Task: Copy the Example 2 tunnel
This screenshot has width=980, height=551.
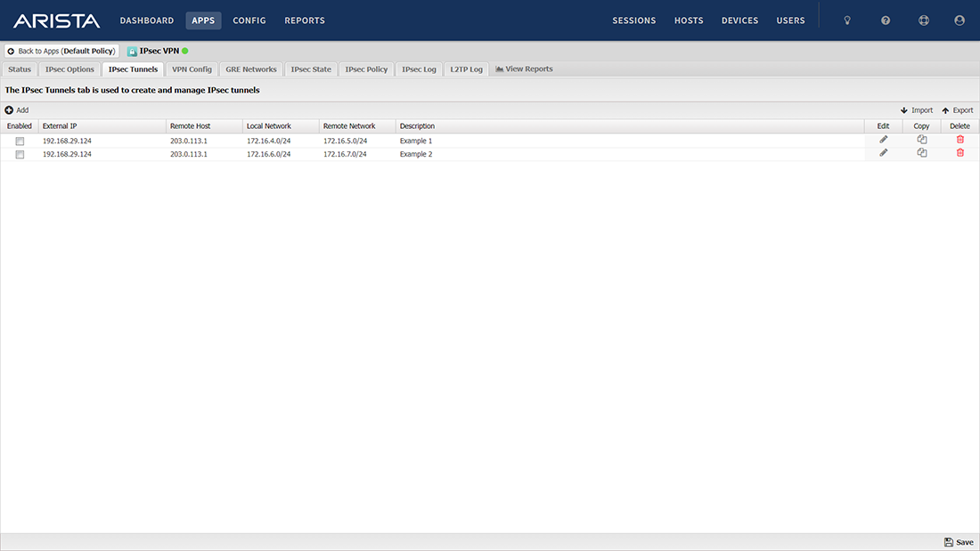Action: click(922, 152)
